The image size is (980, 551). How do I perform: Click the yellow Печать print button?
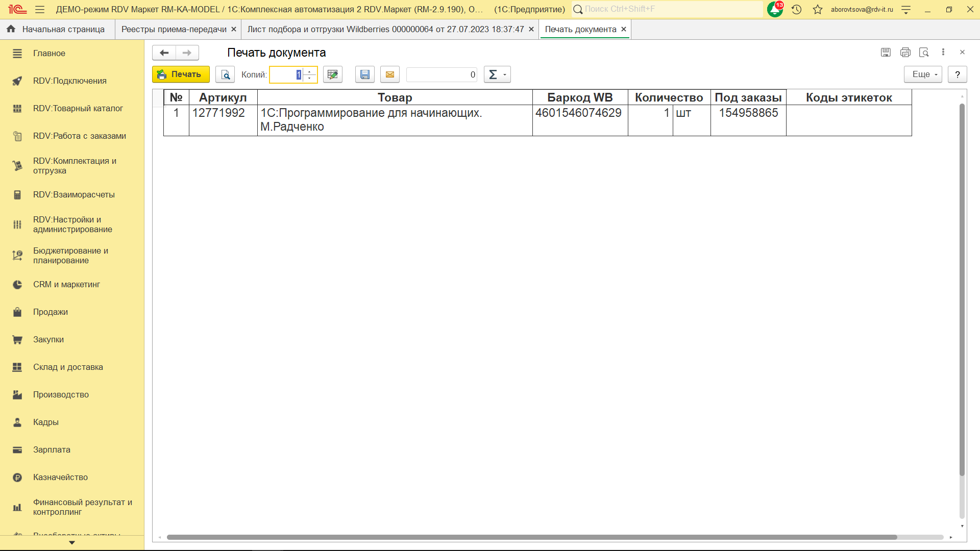pyautogui.click(x=181, y=74)
